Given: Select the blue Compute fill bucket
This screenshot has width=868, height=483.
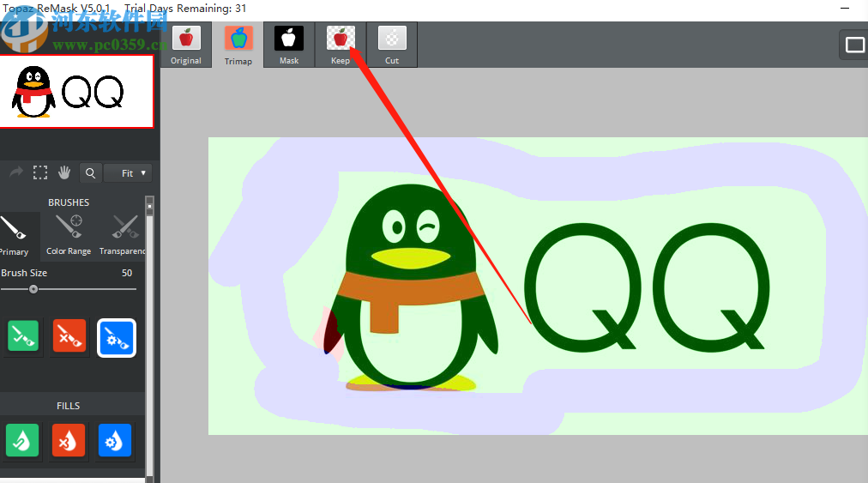Looking at the screenshot, I should click(x=115, y=440).
